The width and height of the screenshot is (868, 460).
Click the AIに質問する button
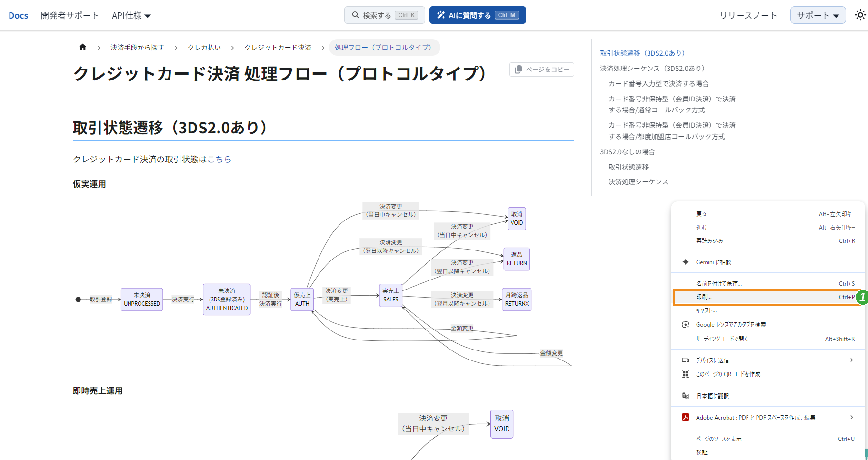click(478, 15)
